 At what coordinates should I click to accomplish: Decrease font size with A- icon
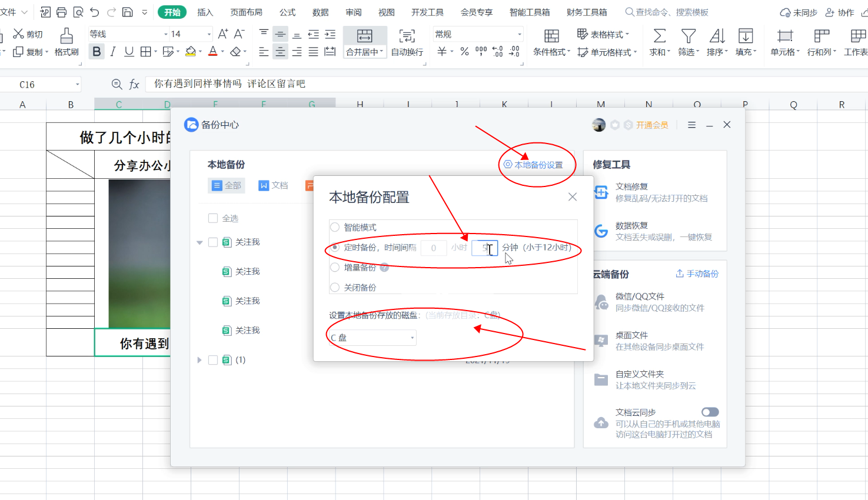pyautogui.click(x=239, y=34)
